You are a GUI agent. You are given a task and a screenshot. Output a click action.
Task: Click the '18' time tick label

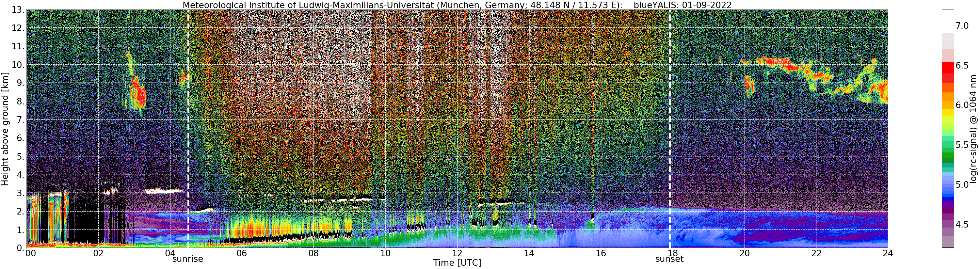673,253
